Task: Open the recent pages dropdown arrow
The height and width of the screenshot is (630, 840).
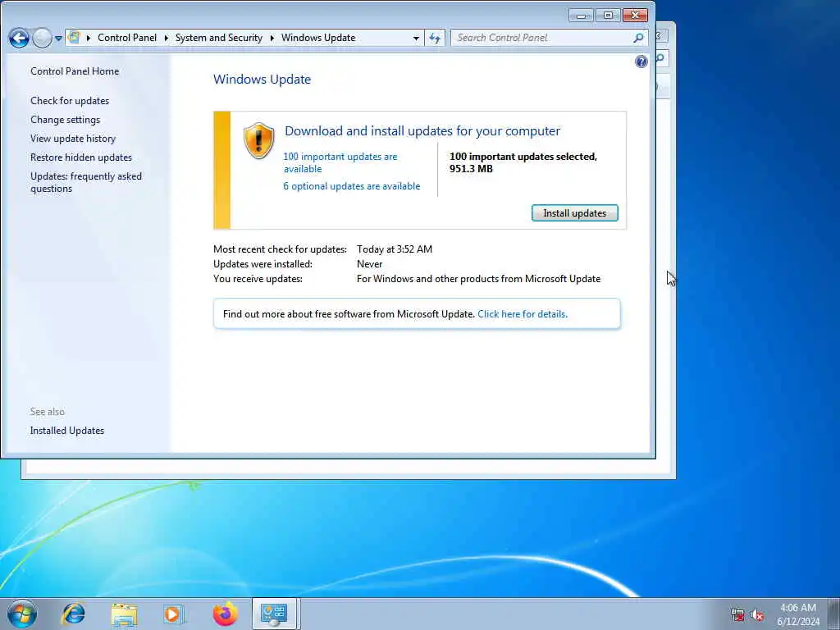Action: 58,39
